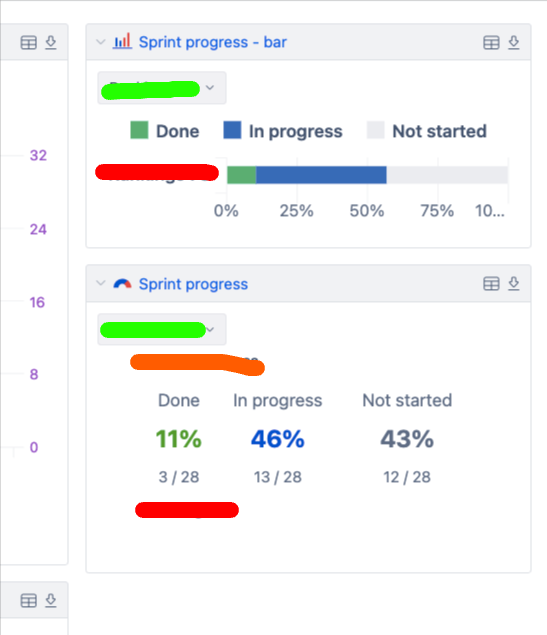This screenshot has width=547, height=635.
Task: Open the sprint dropdown in the bar report
Action: (162, 88)
